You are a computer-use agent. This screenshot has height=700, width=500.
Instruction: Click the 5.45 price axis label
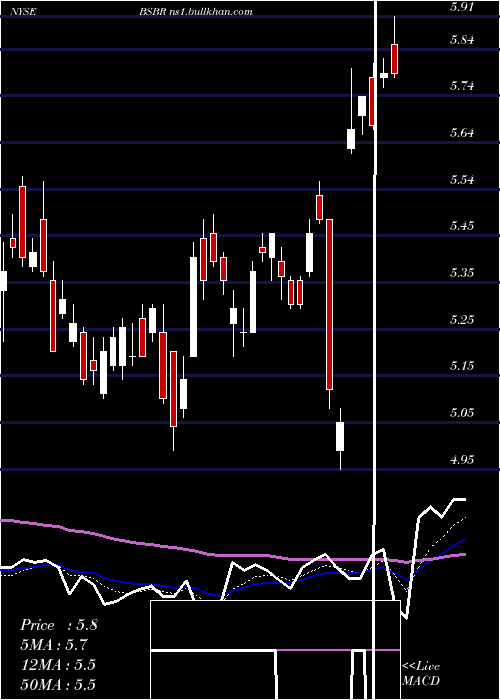pyautogui.click(x=462, y=225)
